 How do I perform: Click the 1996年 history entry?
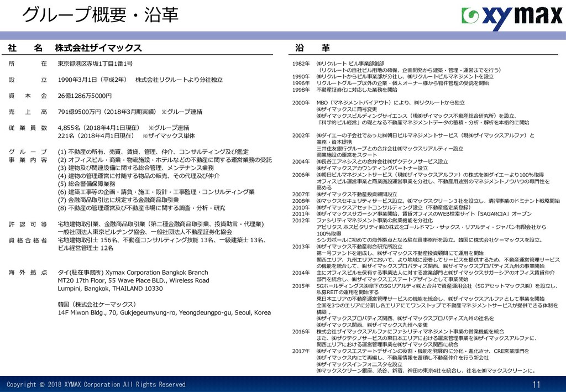pos(390,83)
